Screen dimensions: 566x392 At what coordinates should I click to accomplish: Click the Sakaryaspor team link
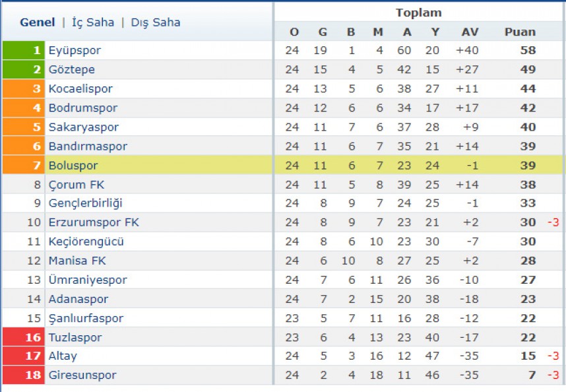coord(83,127)
